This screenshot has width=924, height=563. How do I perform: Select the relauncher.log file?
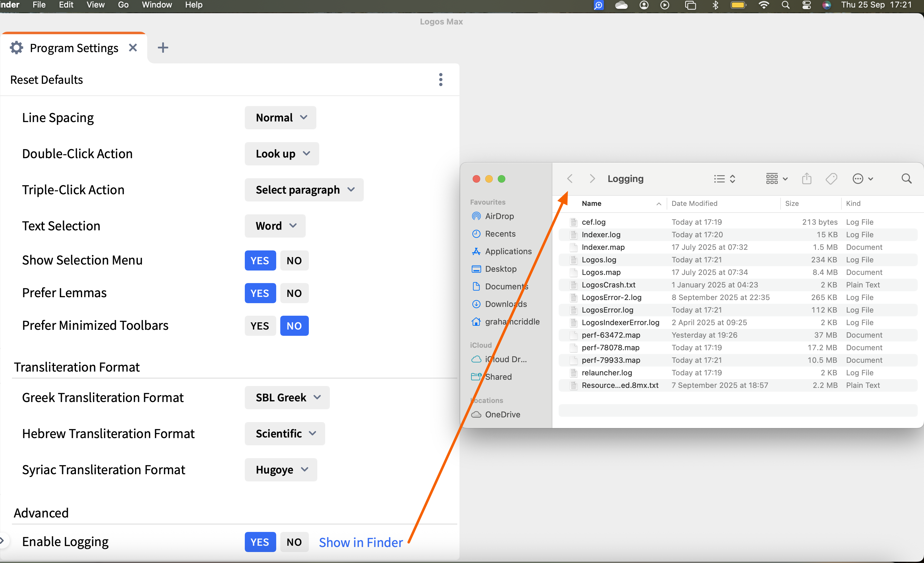738,373
